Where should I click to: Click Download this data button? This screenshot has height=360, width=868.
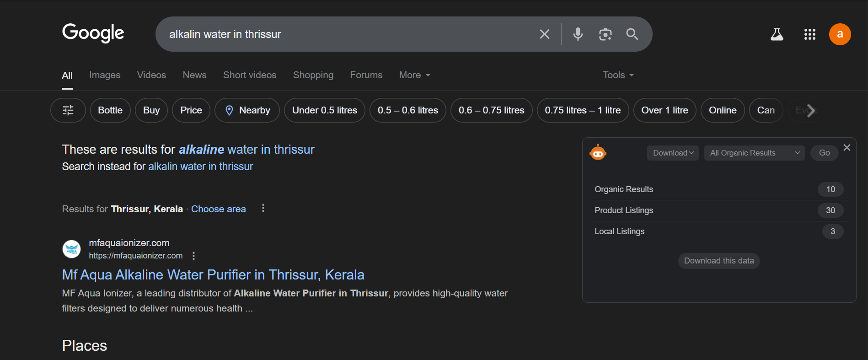pyautogui.click(x=719, y=261)
